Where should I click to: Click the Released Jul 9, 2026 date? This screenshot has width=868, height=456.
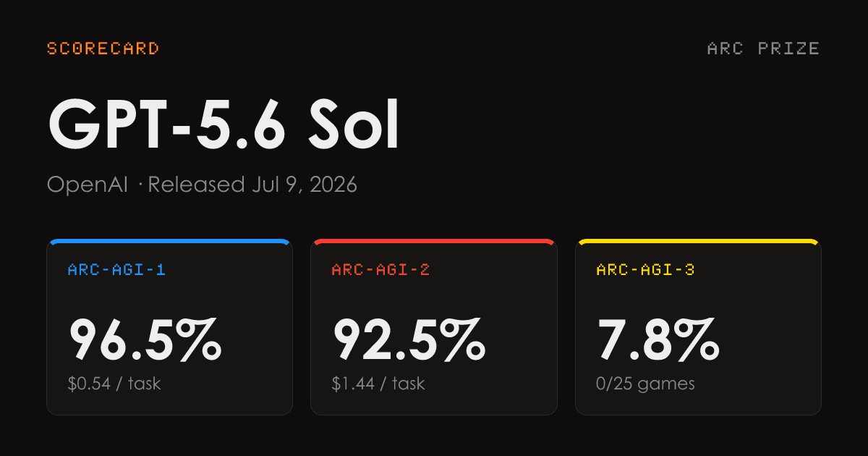pyautogui.click(x=252, y=185)
